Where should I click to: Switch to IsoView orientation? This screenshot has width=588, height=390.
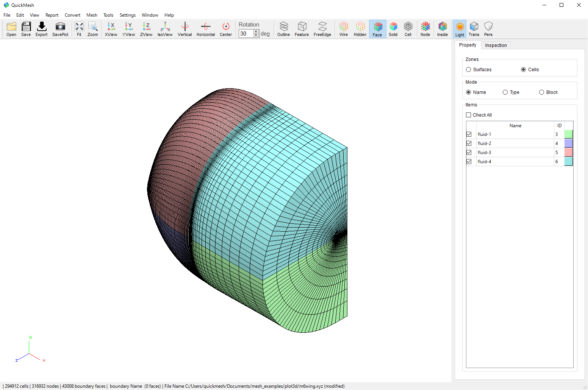165,29
